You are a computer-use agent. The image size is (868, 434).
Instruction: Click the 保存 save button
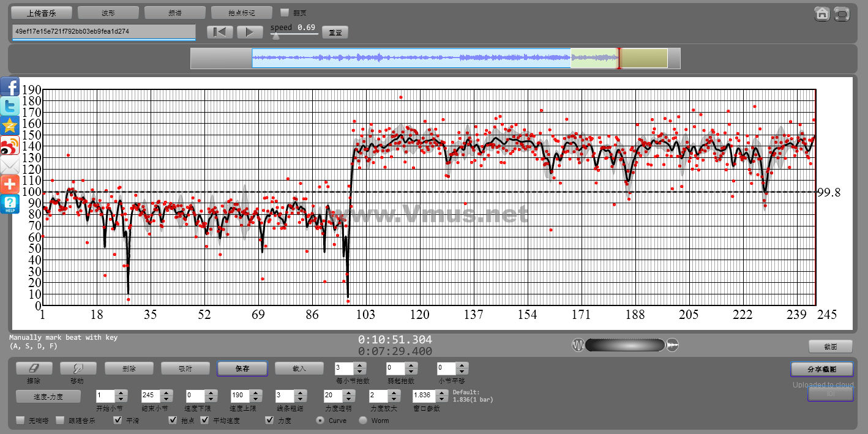coord(242,369)
